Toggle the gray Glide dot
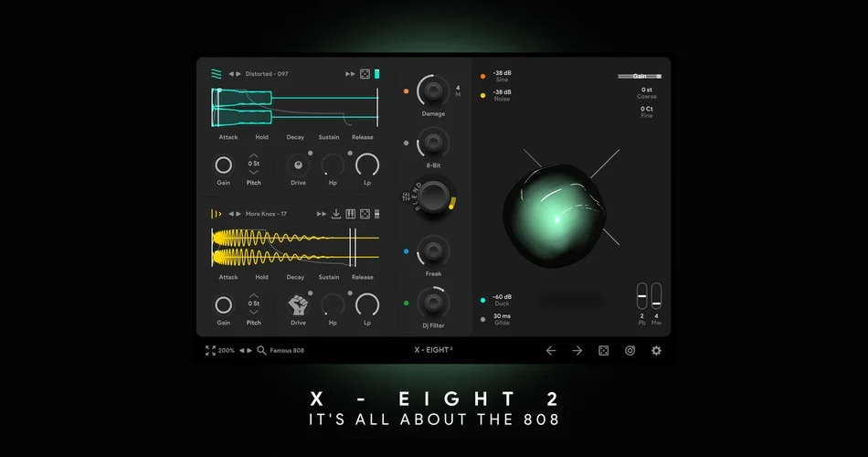Image resolution: width=868 pixels, height=457 pixels. pos(482,320)
